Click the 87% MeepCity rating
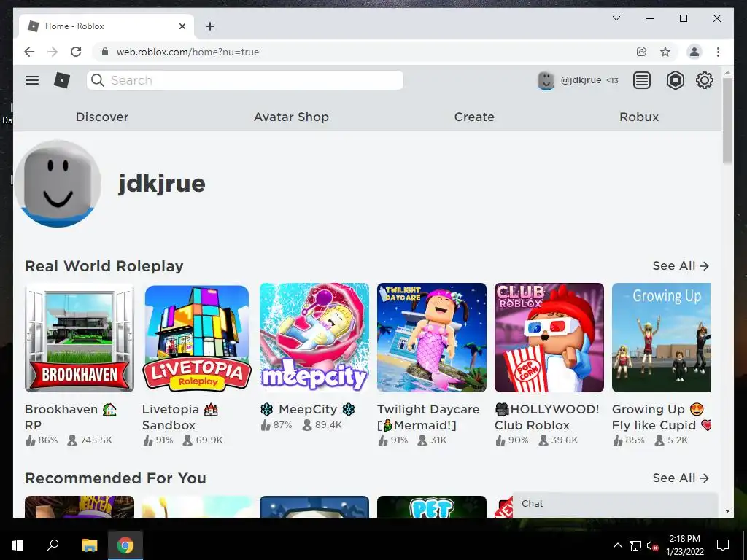The height and width of the screenshot is (560, 747). click(x=276, y=425)
